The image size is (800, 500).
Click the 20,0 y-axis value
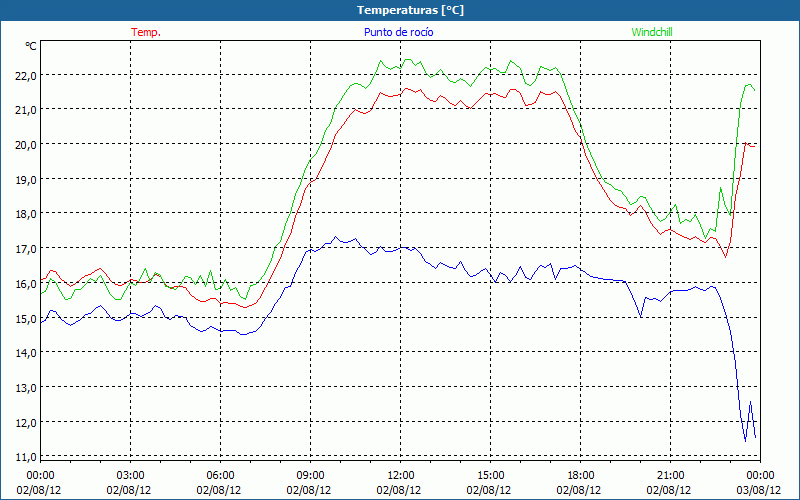[27, 144]
